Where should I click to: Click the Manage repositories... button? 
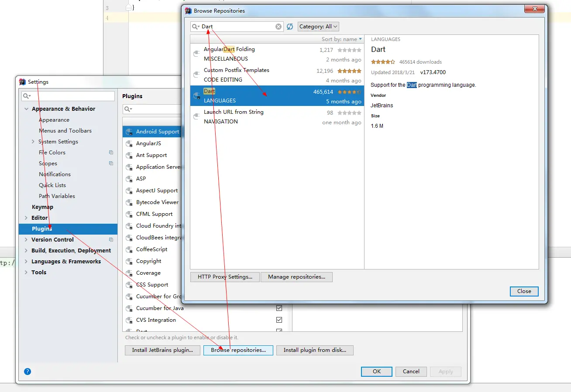296,277
